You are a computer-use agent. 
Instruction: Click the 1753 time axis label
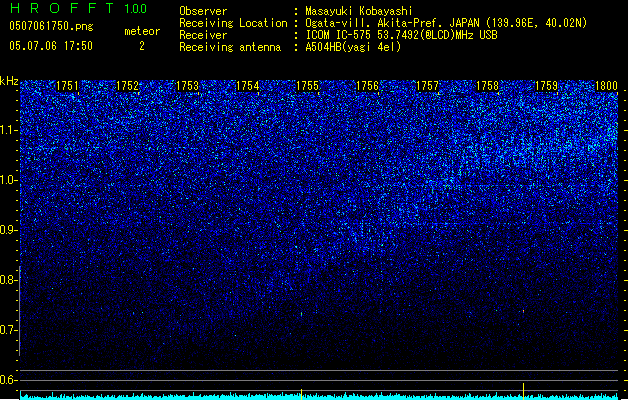(187, 86)
